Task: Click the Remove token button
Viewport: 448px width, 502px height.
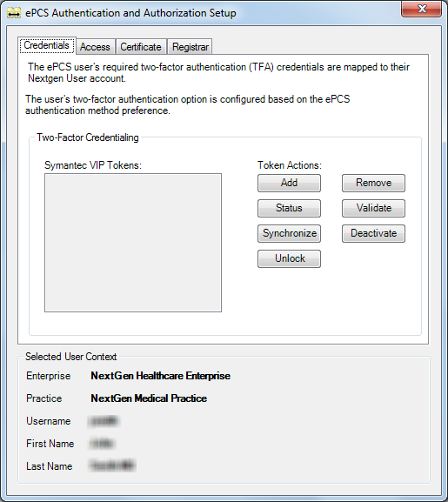Action: click(373, 183)
